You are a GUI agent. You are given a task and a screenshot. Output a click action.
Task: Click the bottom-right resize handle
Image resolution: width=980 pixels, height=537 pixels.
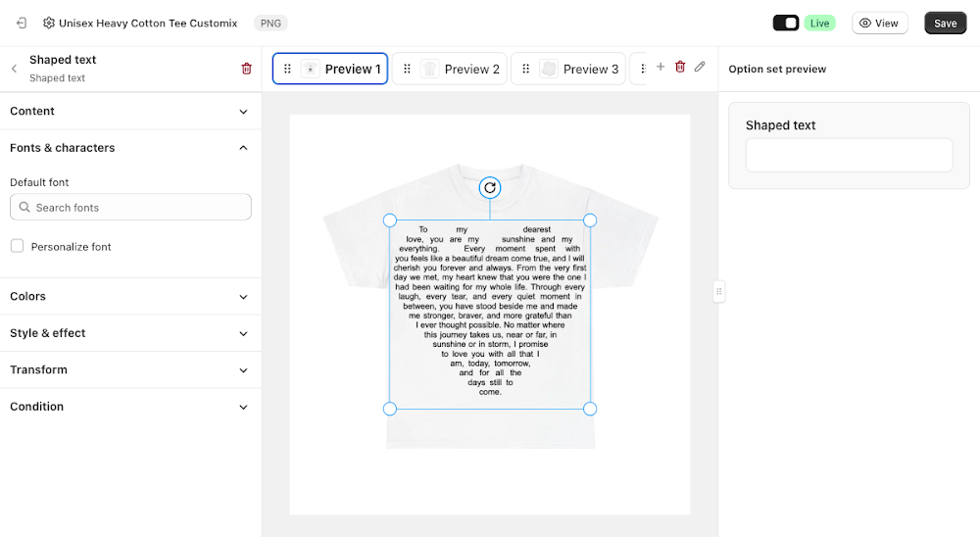coord(589,409)
